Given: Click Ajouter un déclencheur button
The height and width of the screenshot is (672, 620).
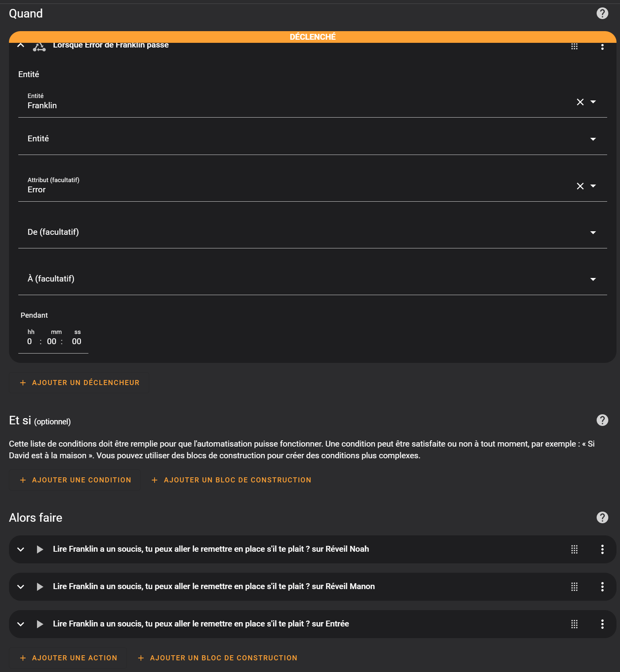Looking at the screenshot, I should click(x=79, y=383).
